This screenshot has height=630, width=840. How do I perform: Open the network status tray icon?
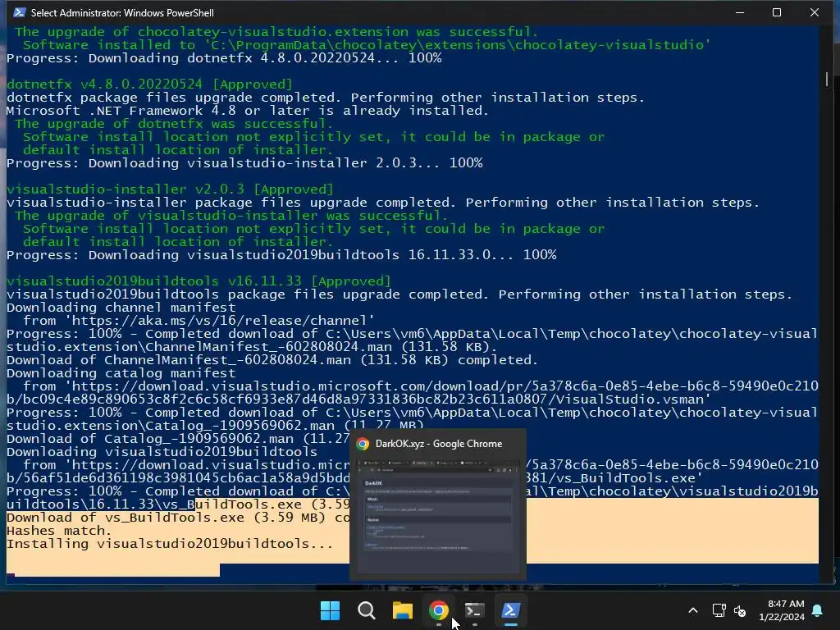(719, 610)
